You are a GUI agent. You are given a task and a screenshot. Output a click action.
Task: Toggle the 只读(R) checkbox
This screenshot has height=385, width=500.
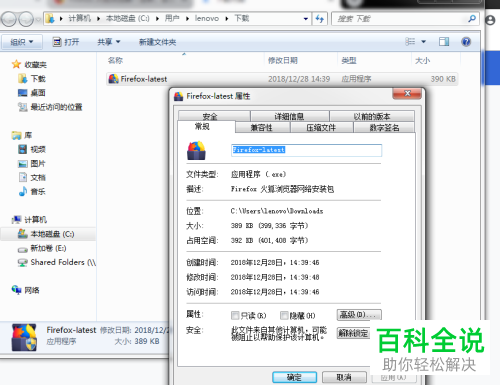pyautogui.click(x=235, y=315)
